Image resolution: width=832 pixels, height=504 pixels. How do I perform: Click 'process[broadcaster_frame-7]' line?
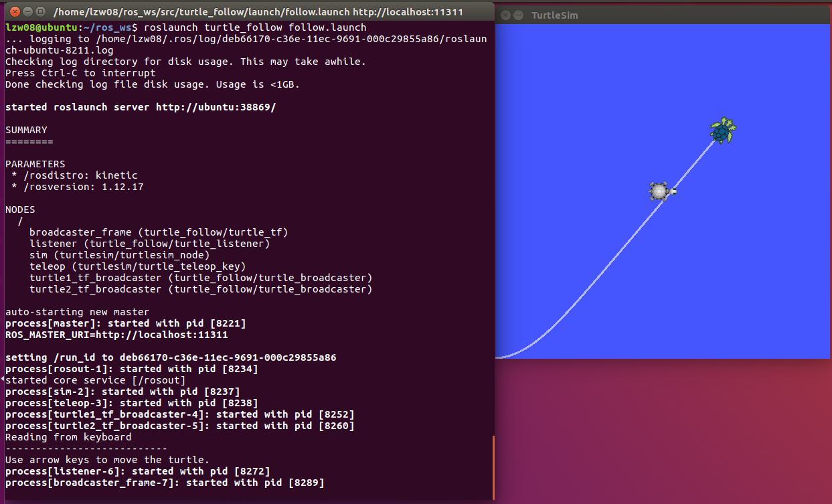point(165,483)
